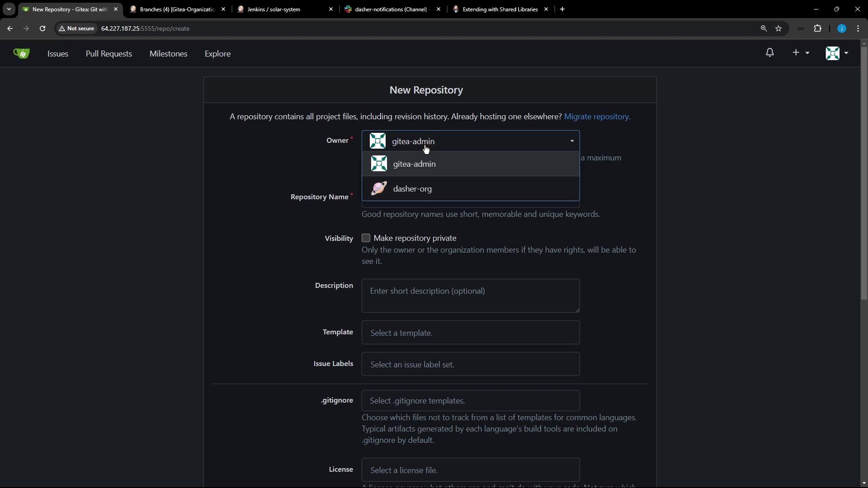868x488 pixels.
Task: Go to the Explore page link
Action: (217, 54)
